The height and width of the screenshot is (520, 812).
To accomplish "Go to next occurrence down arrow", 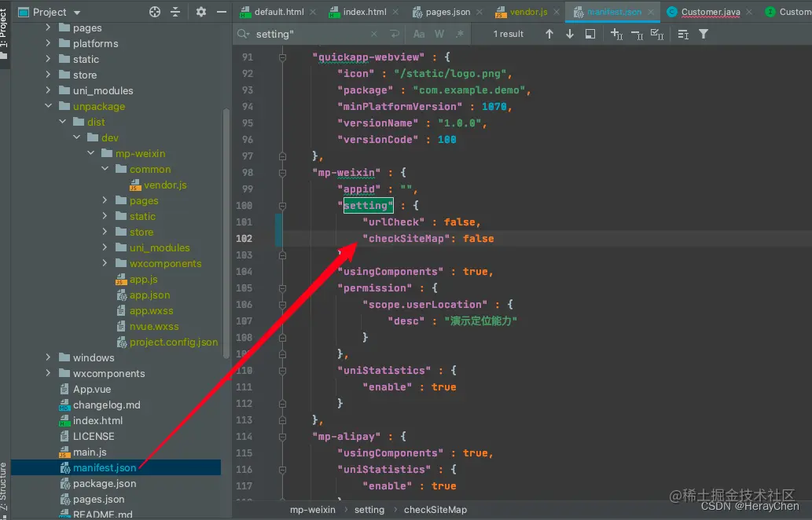I will tap(570, 34).
